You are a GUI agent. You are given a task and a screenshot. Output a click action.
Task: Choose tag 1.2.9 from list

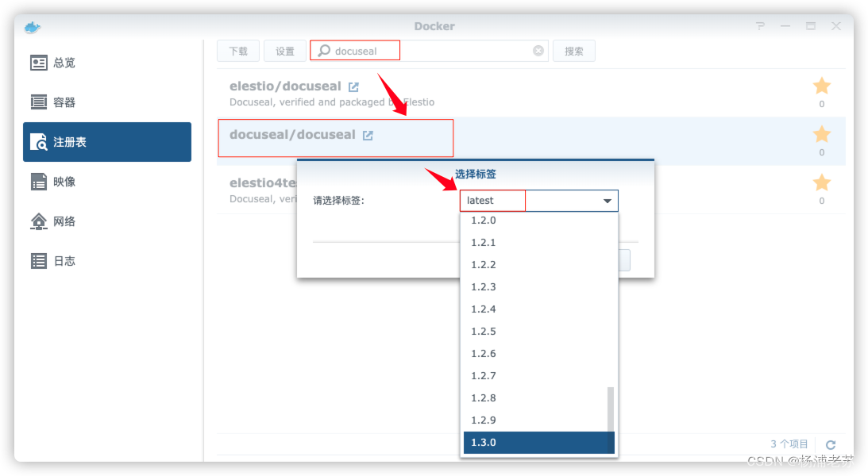point(538,420)
